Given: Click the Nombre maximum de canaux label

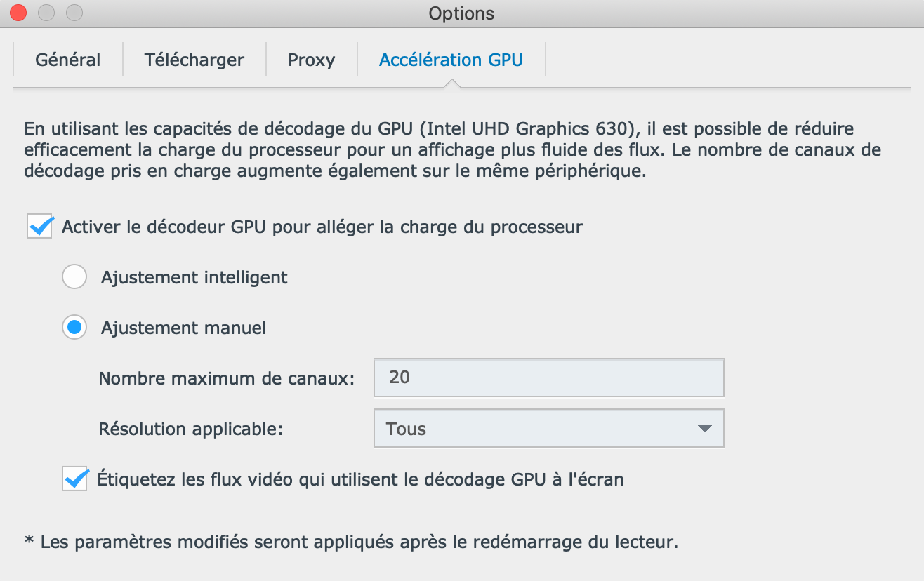Looking at the screenshot, I should (227, 379).
